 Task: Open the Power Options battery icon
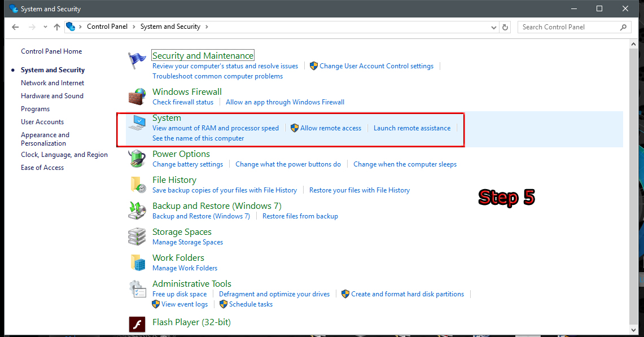pyautogui.click(x=137, y=159)
